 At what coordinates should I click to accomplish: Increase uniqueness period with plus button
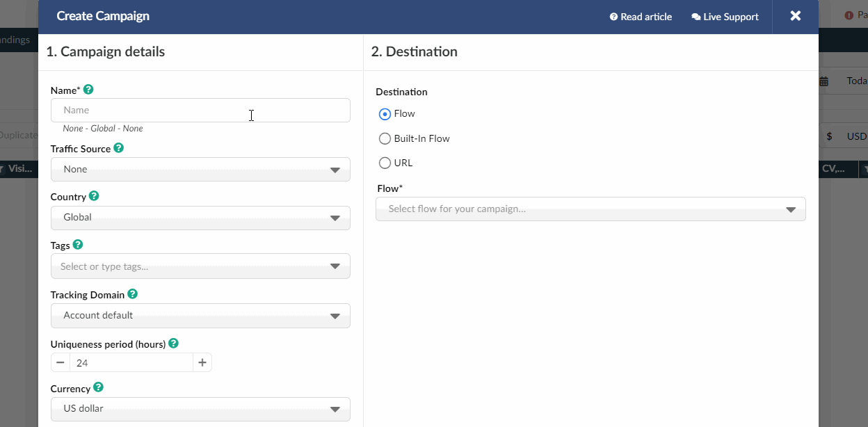(x=202, y=362)
